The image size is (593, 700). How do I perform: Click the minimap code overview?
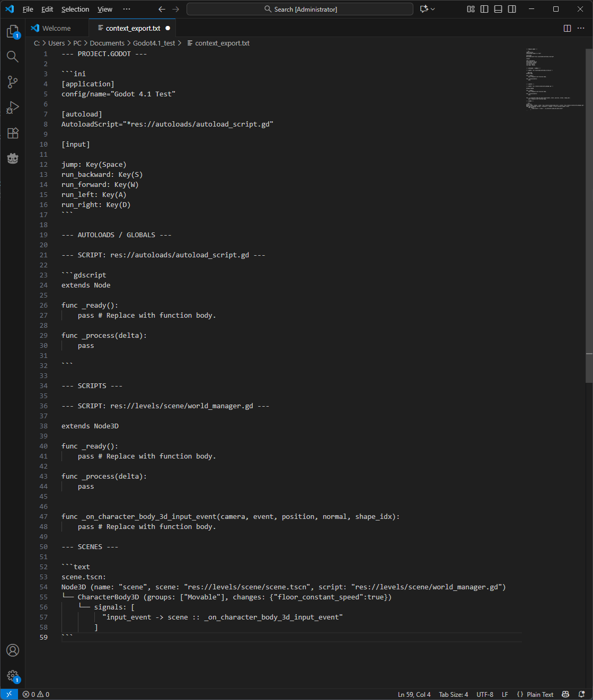[554, 79]
